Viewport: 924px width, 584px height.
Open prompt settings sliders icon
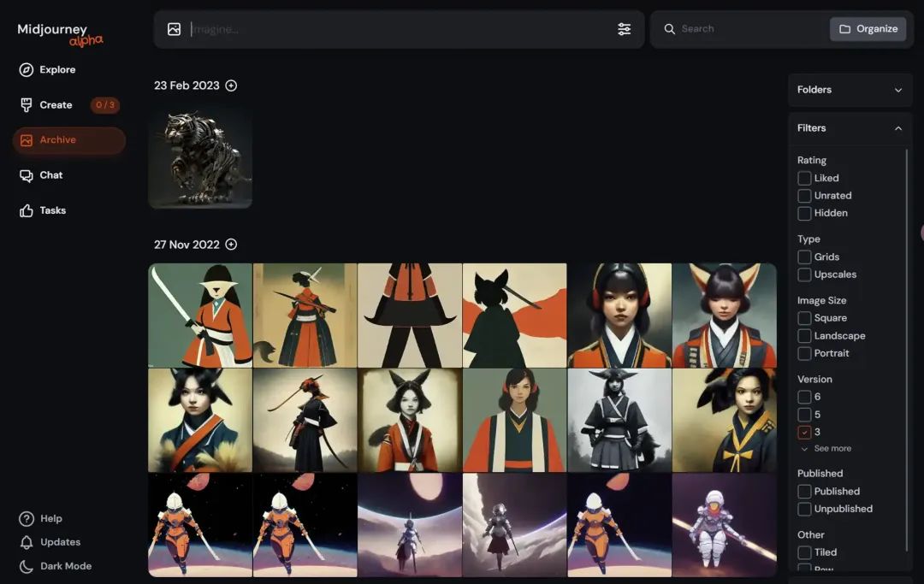[624, 29]
